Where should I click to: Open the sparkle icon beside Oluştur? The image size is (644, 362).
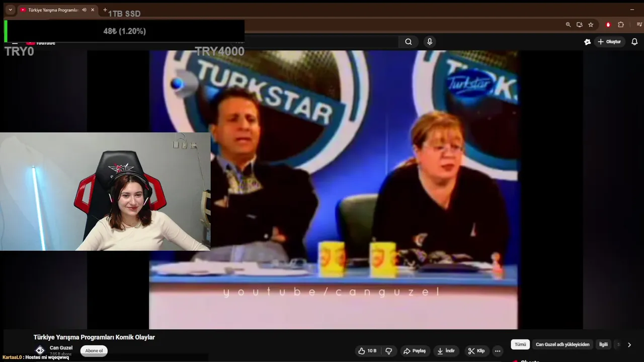pos(587,42)
